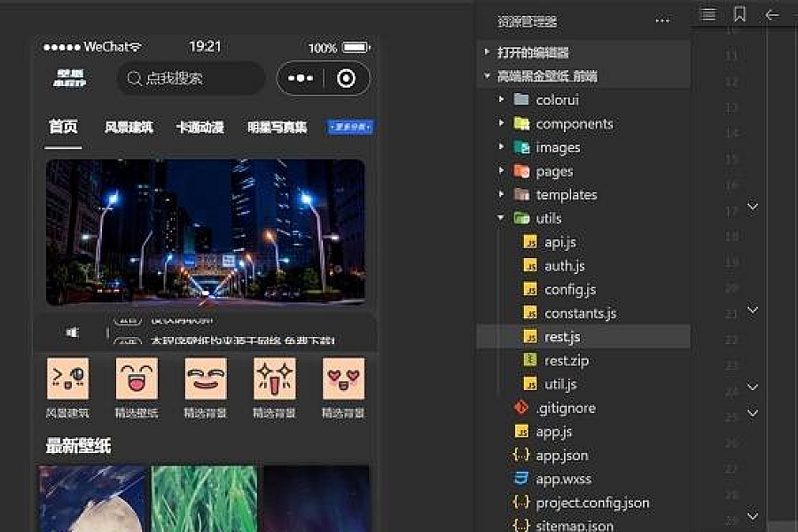Click the components folder icon

tap(521, 123)
